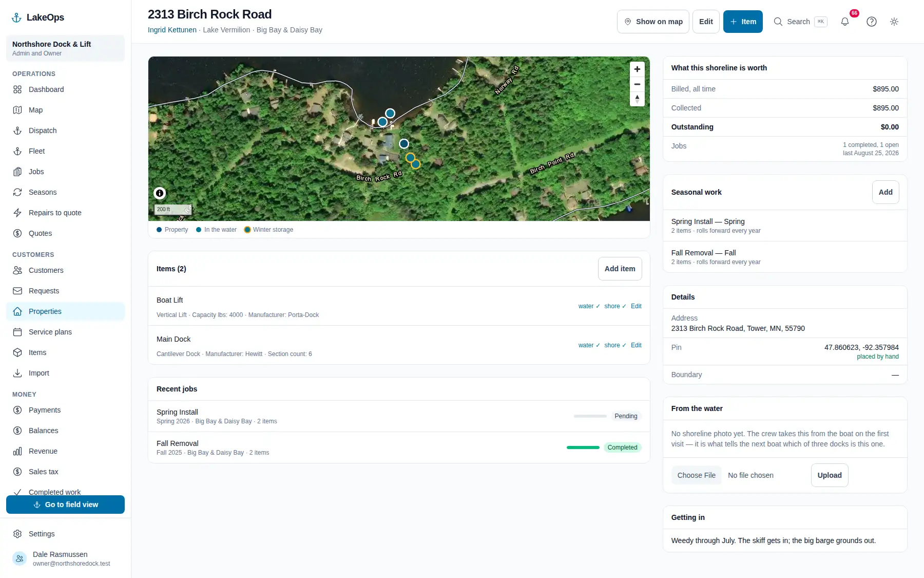Open map attribution info icon
This screenshot has height=578, width=924.
[x=160, y=193]
